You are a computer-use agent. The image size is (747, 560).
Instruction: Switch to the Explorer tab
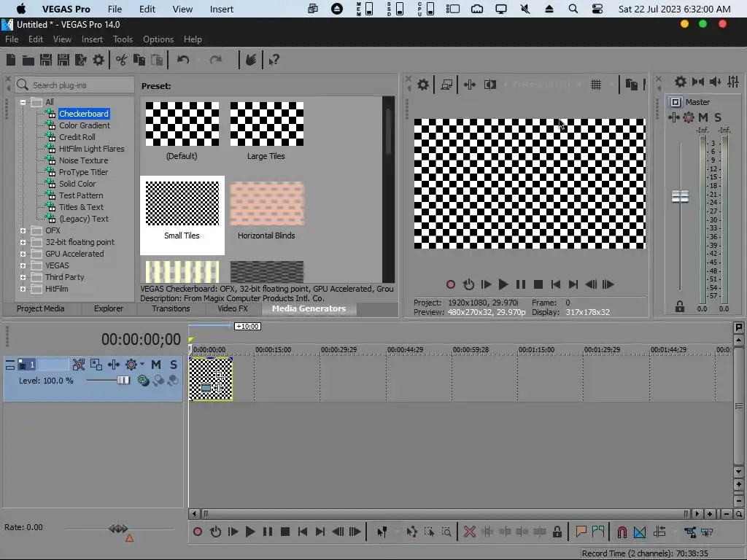[x=109, y=308]
